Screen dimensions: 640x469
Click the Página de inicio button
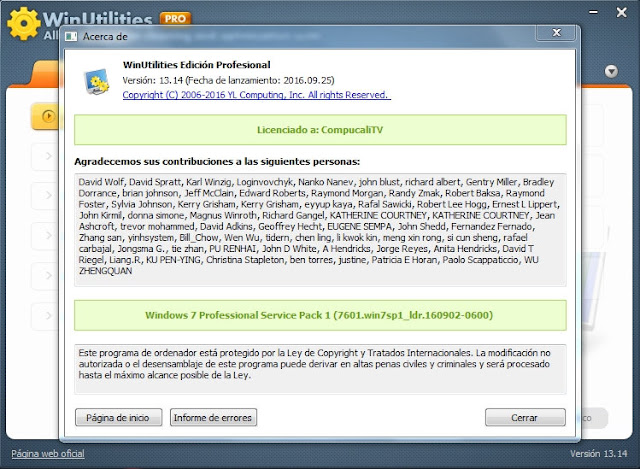click(118, 418)
